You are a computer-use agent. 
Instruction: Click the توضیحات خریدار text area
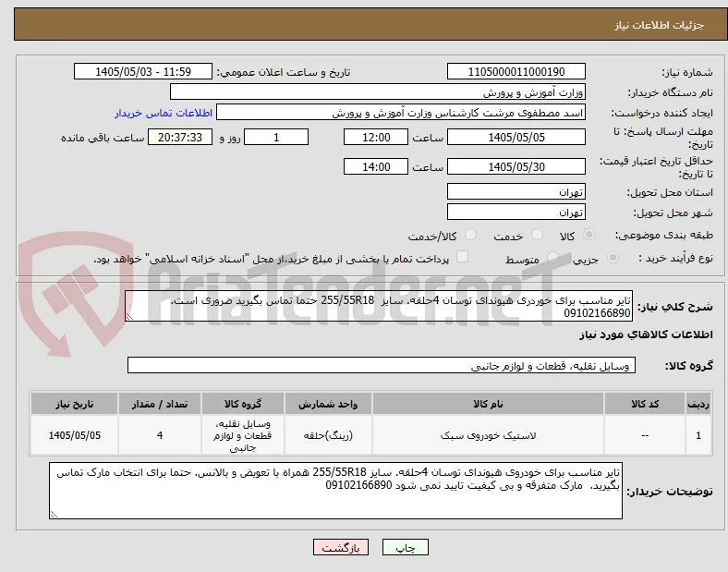[335, 491]
